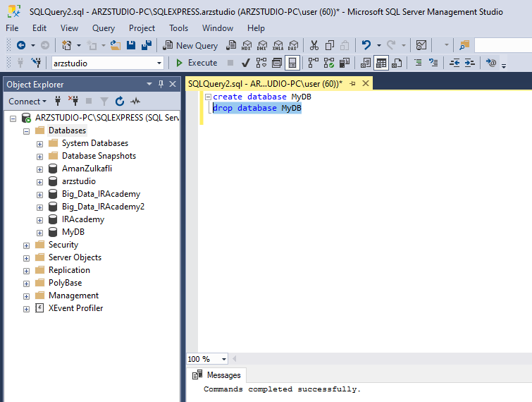
Task: Open the Query menu
Action: pos(104,28)
